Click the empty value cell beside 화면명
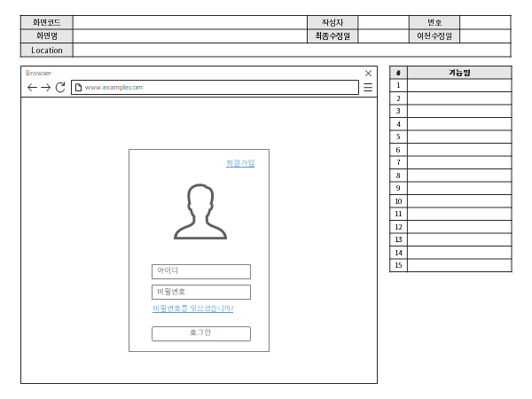 (190, 36)
